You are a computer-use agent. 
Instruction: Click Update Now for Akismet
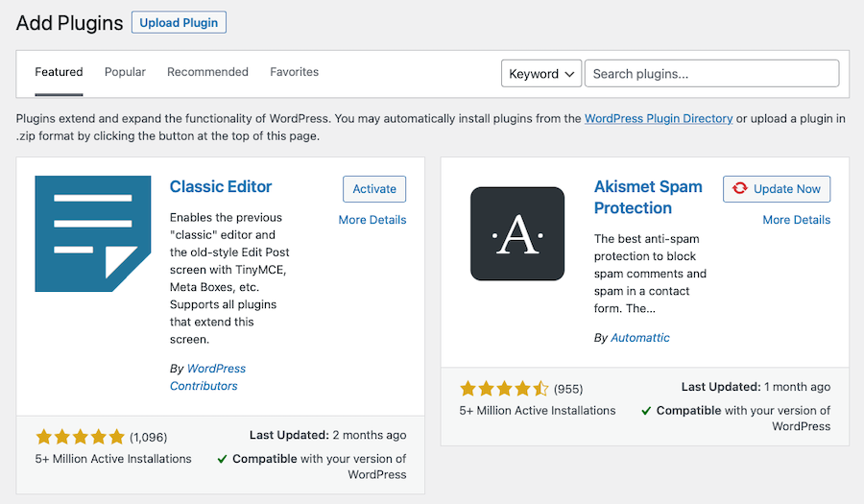pos(777,189)
